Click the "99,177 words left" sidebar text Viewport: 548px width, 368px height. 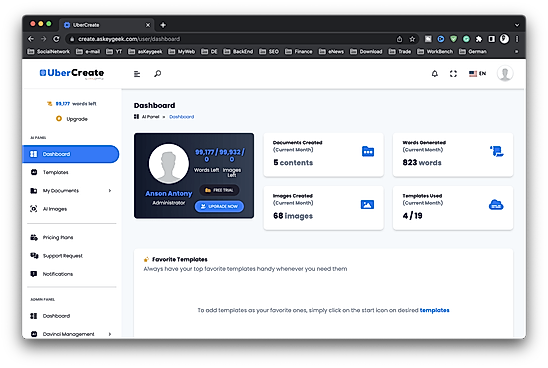point(76,104)
